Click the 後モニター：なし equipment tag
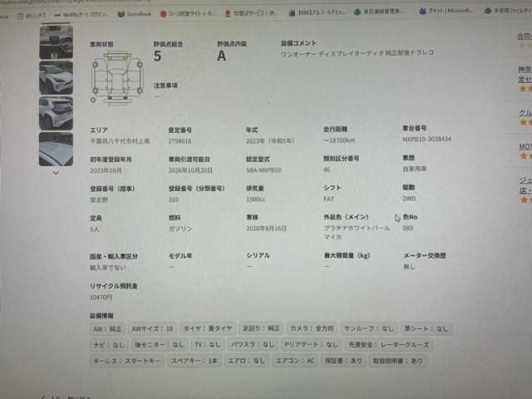 click(160, 345)
